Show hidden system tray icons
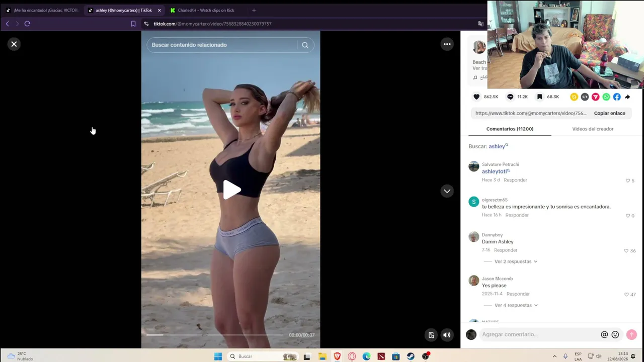 click(x=554, y=356)
